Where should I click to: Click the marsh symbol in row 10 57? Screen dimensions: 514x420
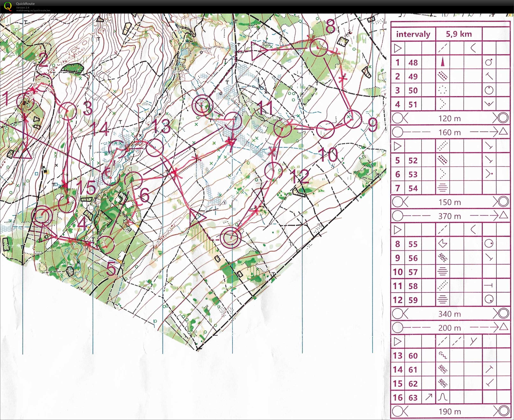[443, 272]
